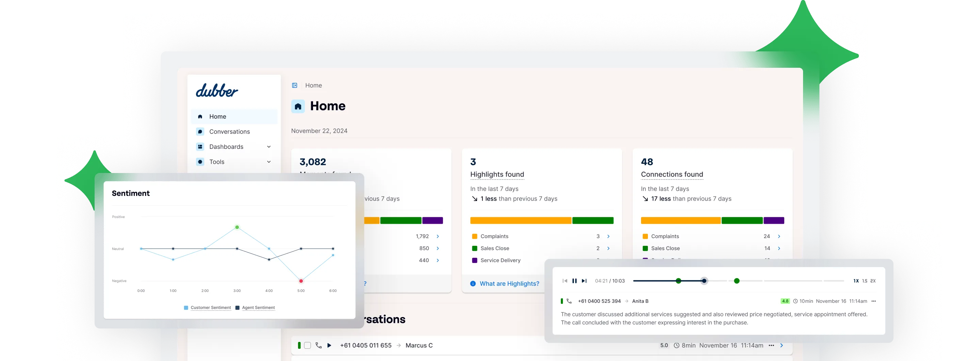The height and width of the screenshot is (361, 980).
Task: Click the dubber logo
Action: pos(217,91)
